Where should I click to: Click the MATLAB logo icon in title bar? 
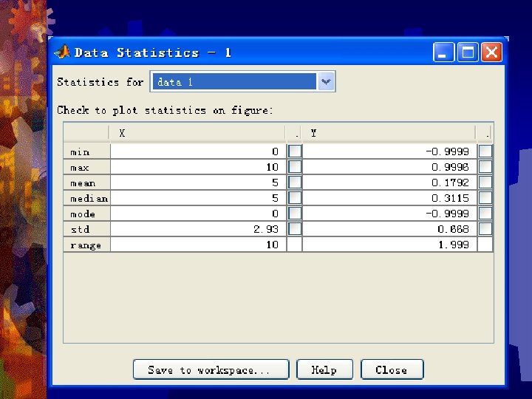[x=62, y=52]
